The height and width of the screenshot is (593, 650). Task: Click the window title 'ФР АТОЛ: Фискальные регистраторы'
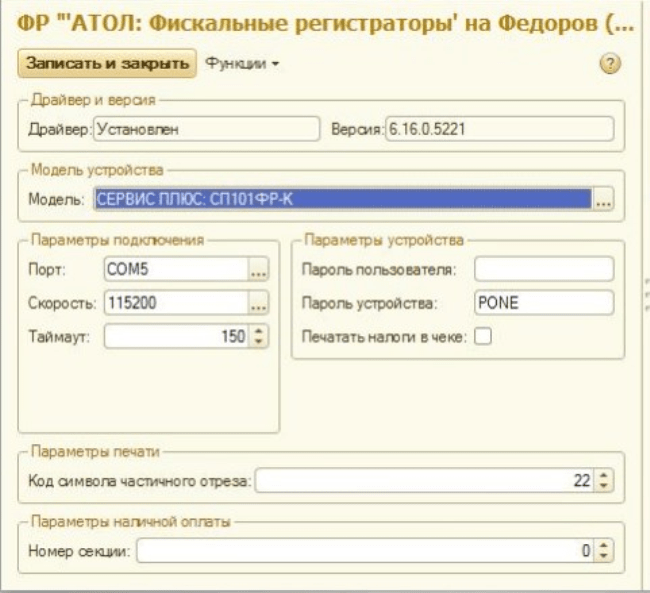pos(325,24)
